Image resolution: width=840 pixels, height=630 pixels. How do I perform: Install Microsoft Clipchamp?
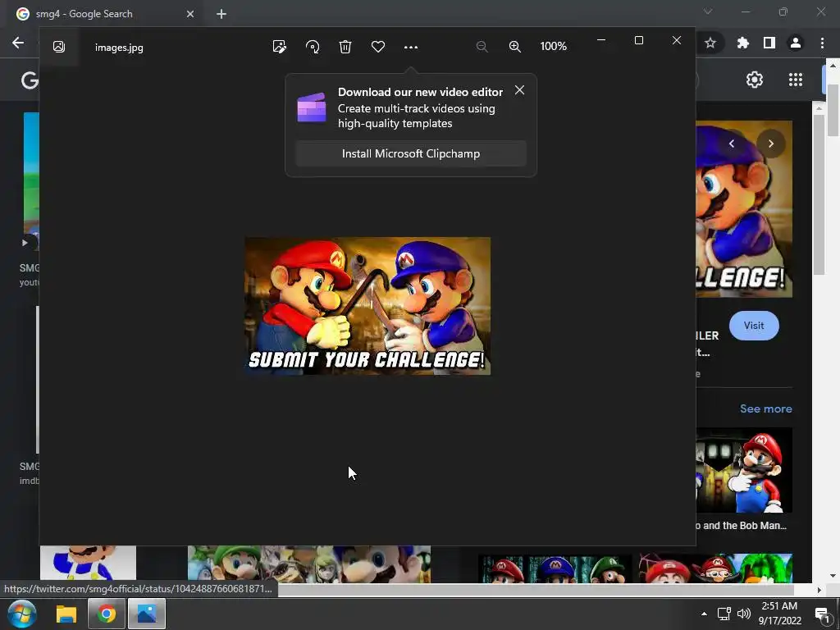click(411, 153)
